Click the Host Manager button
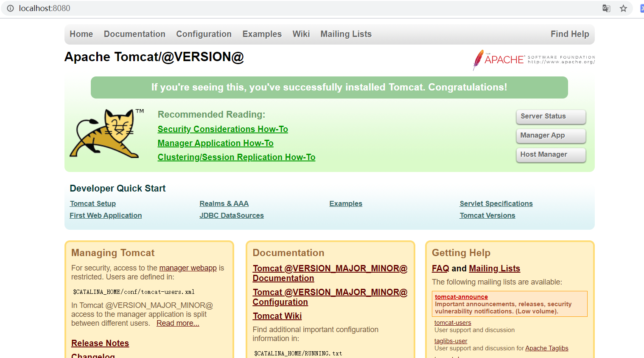 (551, 155)
